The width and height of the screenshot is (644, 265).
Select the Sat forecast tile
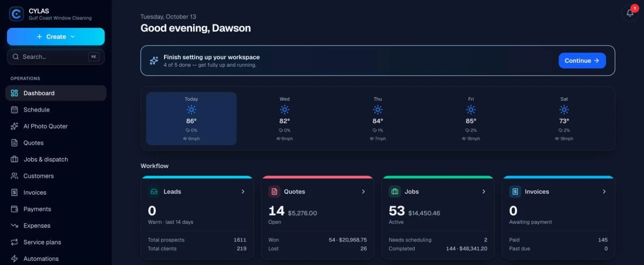564,118
